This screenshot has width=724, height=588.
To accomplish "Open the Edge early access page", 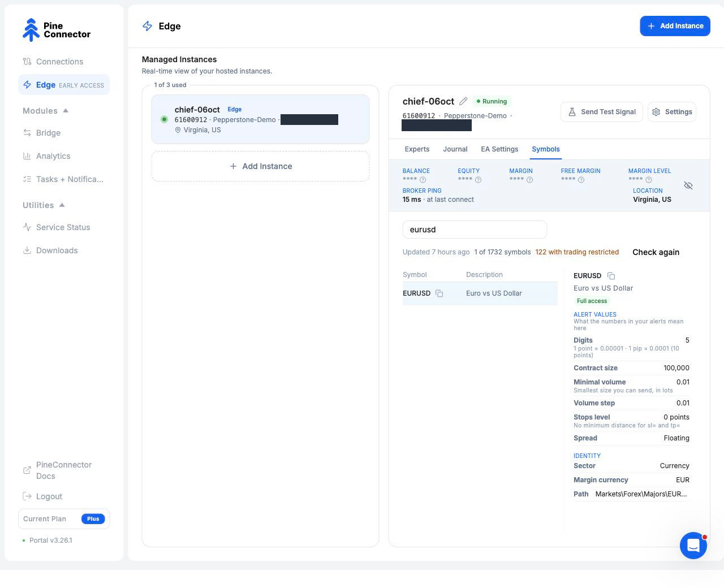I will (64, 85).
